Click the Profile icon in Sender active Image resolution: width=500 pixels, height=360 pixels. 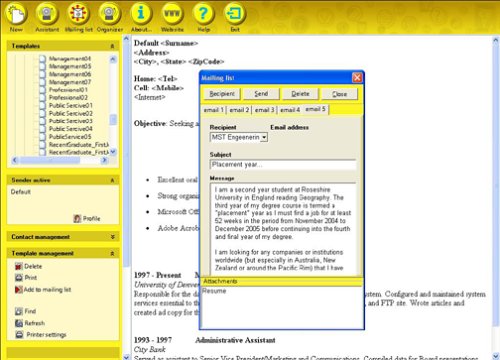[x=77, y=219]
